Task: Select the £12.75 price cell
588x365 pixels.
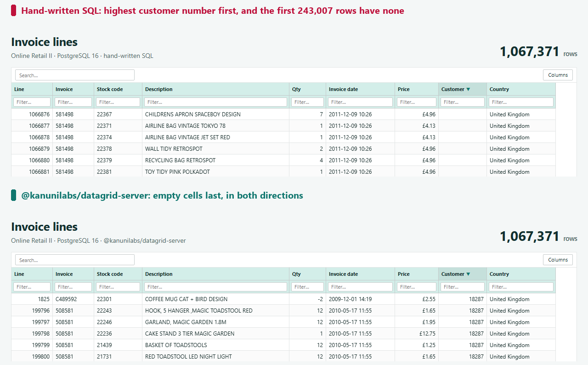Action: (417, 334)
